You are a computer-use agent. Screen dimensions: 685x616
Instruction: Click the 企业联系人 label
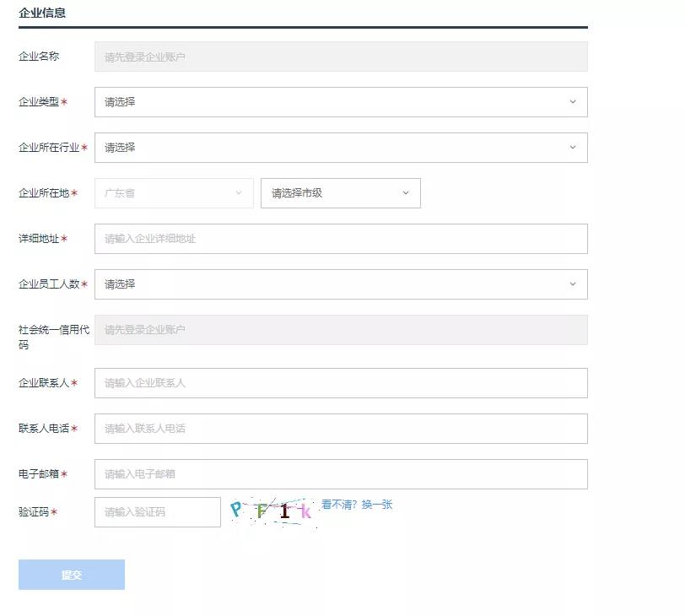click(44, 383)
